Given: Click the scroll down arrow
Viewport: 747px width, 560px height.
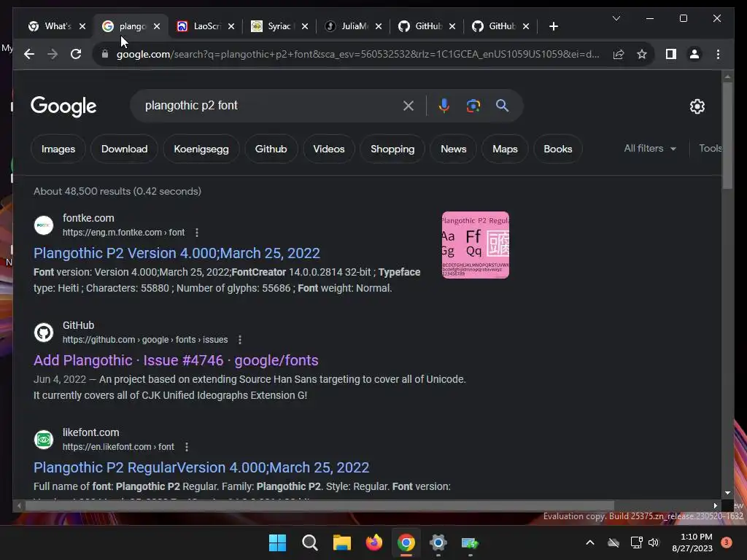Looking at the screenshot, I should pos(727,493).
